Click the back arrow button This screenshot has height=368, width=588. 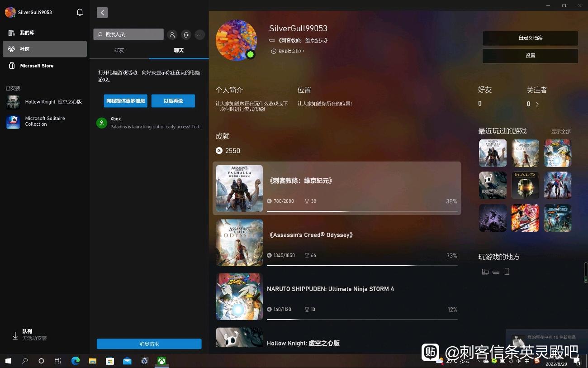[x=102, y=13]
